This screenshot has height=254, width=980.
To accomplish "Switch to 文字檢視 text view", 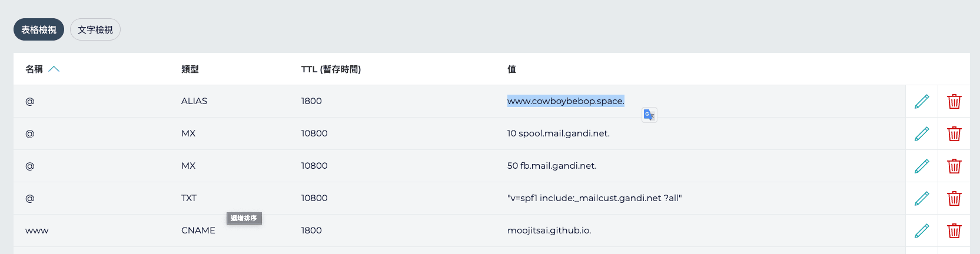I will [95, 29].
